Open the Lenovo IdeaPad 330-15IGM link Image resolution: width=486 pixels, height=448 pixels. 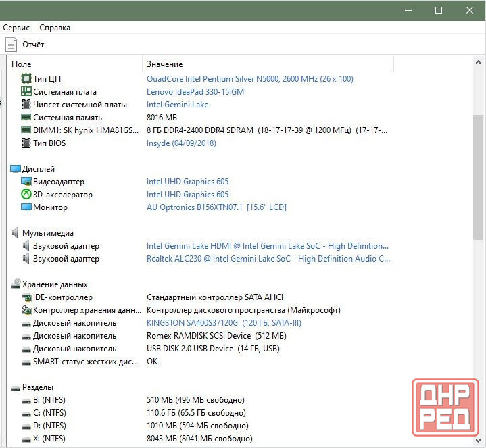pos(195,92)
